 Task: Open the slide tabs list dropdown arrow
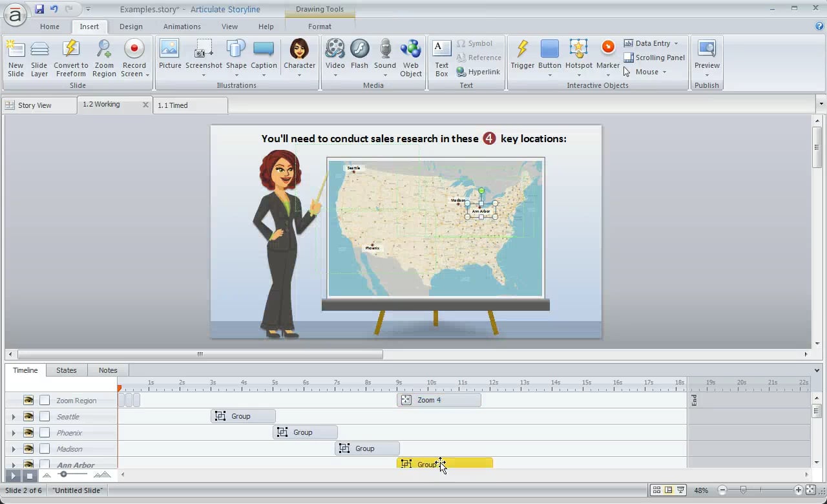(x=821, y=104)
